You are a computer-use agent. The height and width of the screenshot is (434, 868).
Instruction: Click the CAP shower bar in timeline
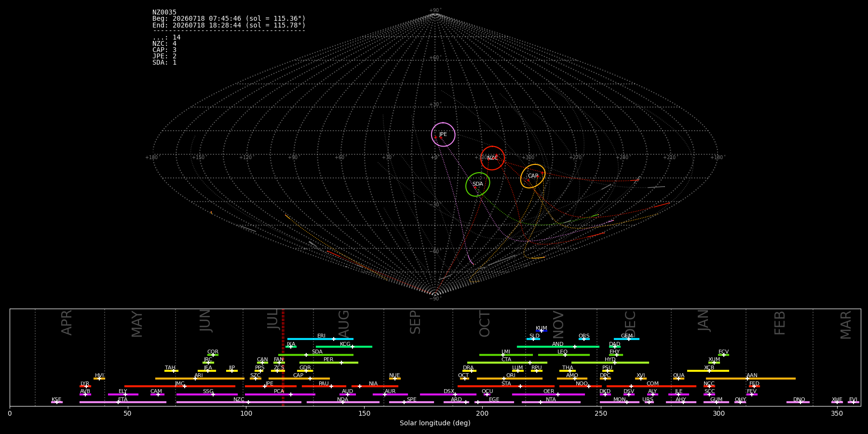pos(299,379)
